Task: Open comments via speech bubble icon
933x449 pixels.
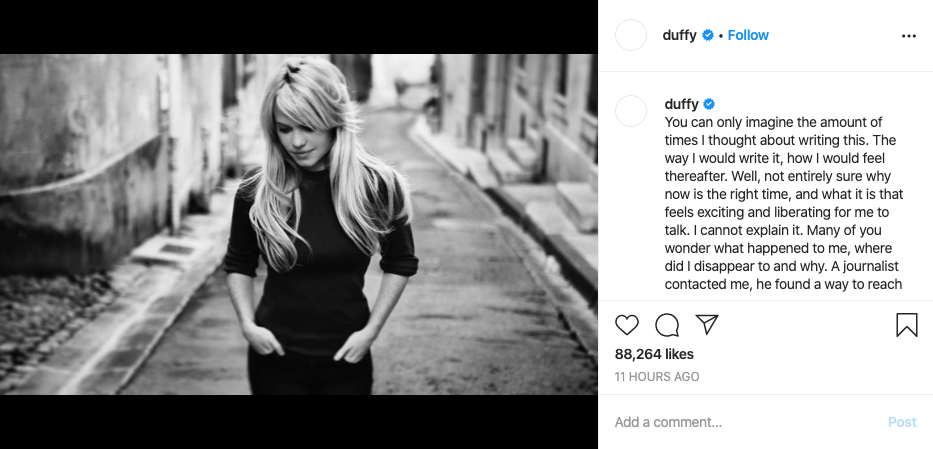Action: 667,325
